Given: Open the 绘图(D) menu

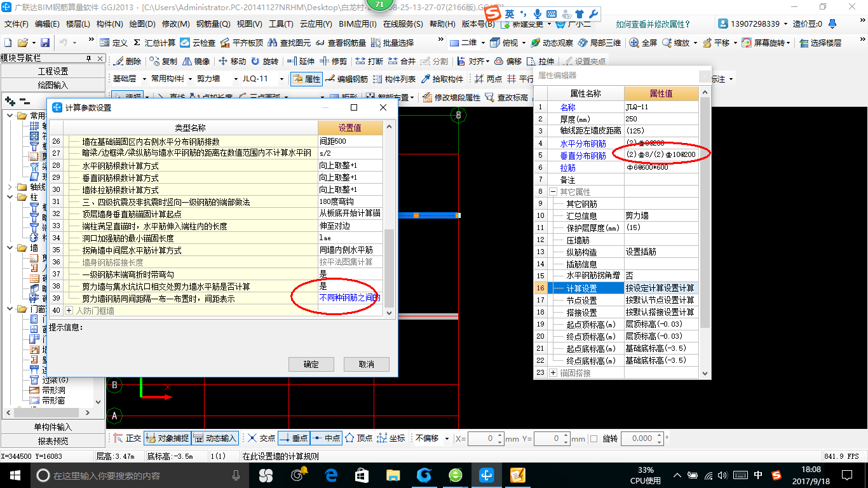Looking at the screenshot, I should coord(142,24).
